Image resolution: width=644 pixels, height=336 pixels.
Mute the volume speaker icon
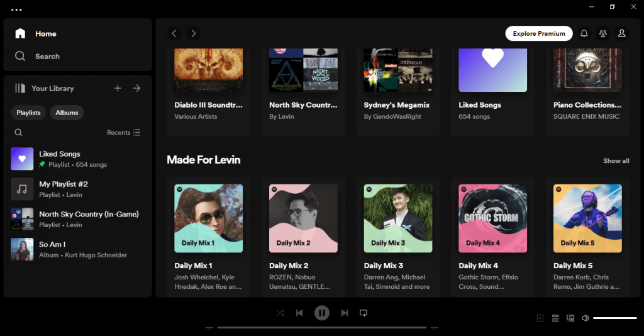[x=586, y=318]
